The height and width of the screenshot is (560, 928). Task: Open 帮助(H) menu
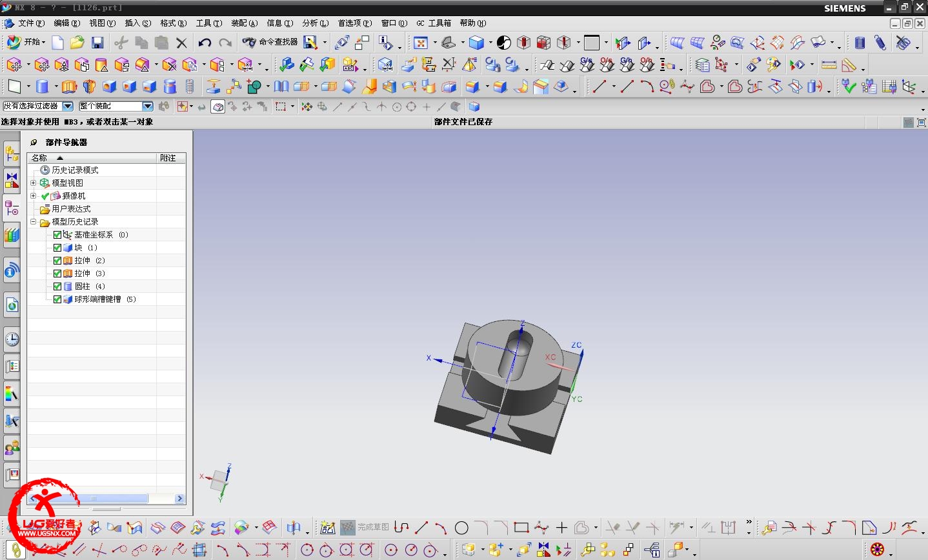pyautogui.click(x=473, y=23)
